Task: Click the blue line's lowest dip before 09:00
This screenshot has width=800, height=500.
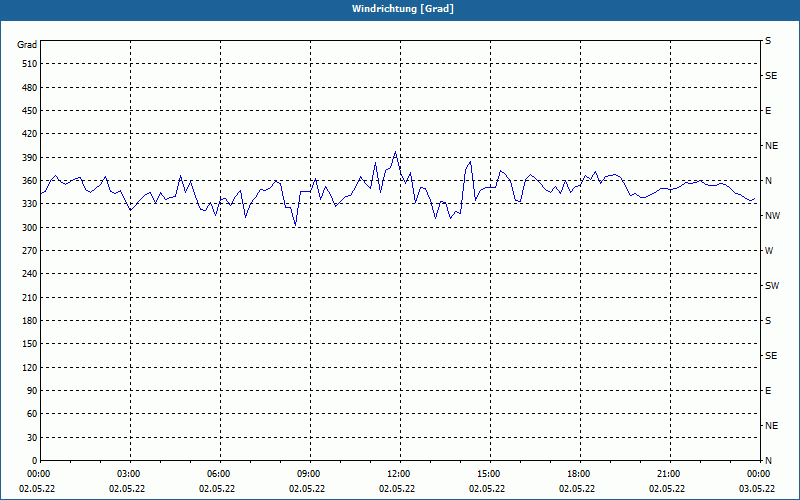Action: (295, 225)
